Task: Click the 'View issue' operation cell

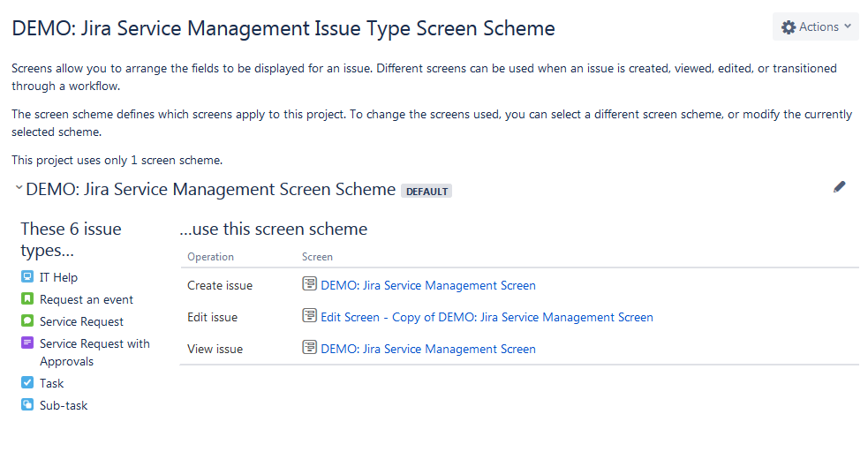Action: [x=215, y=349]
